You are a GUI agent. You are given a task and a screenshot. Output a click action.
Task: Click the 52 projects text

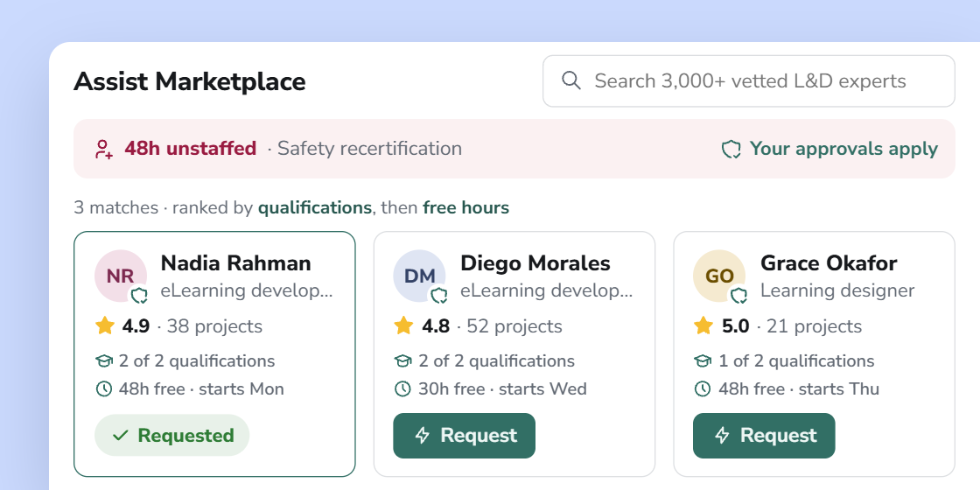point(514,326)
